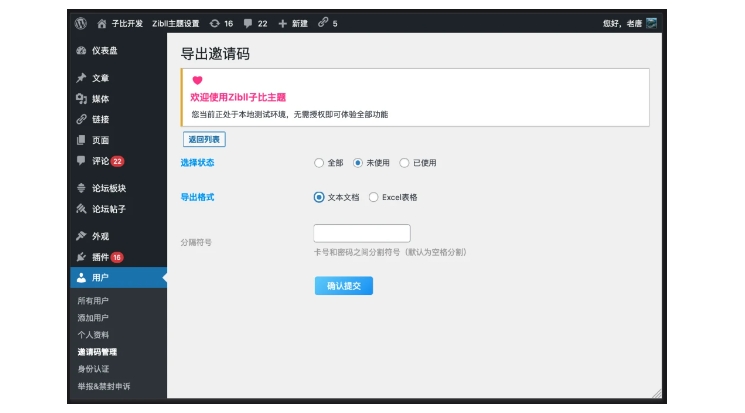Click the user avatar in the admin bar
Image resolution: width=745 pixels, height=413 pixels.
click(x=652, y=23)
